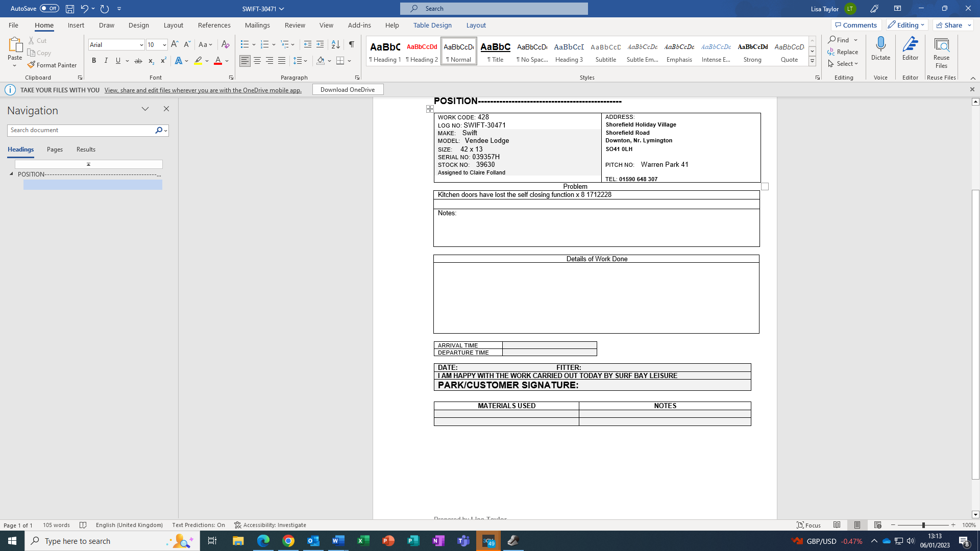Toggle Bold formatting button
This screenshot has height=551, width=980.
(94, 61)
